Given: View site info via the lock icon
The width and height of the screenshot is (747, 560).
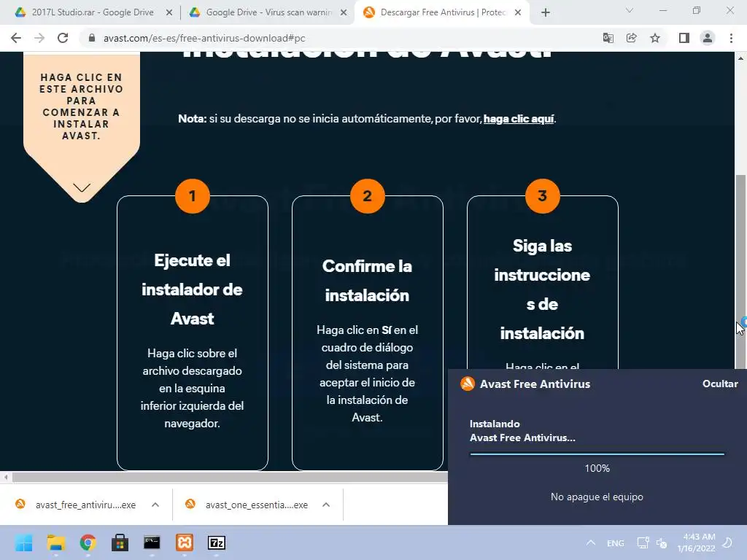Looking at the screenshot, I should 92,38.
